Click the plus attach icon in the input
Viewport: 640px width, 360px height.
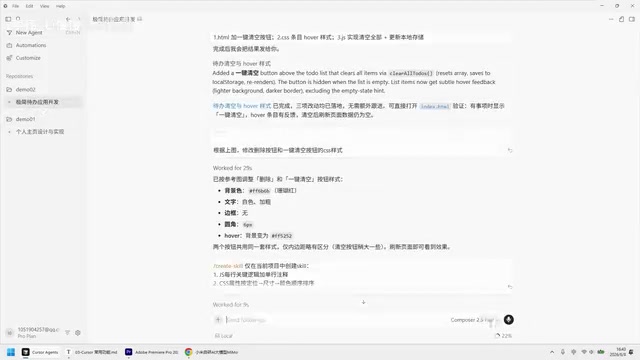[x=218, y=320]
